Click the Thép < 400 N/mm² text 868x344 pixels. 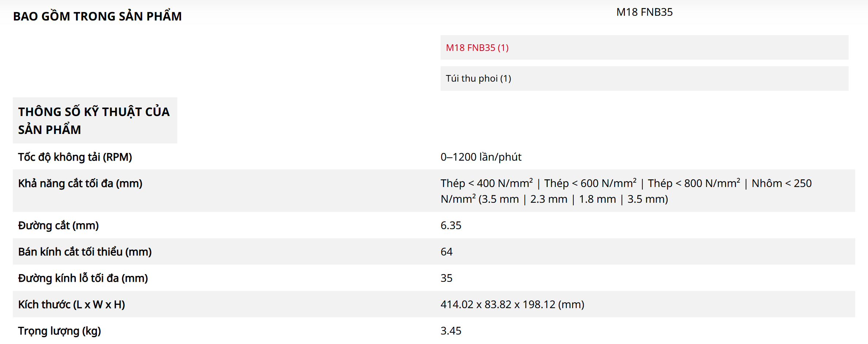point(486,183)
